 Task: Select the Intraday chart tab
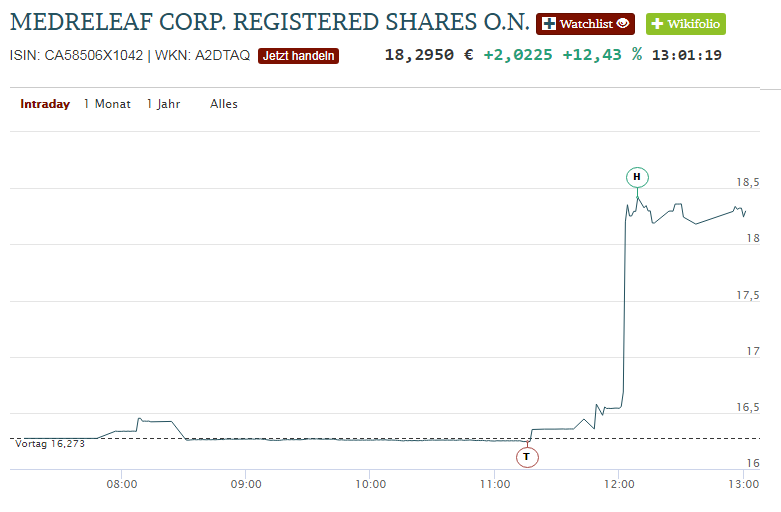click(45, 104)
